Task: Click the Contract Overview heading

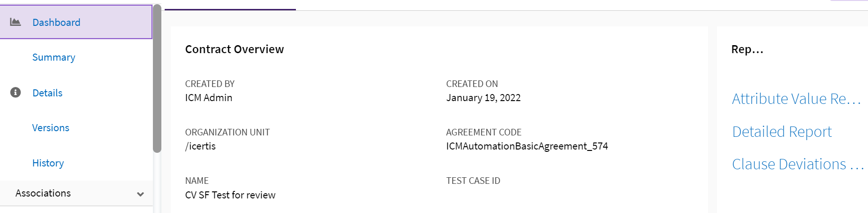Action: click(234, 49)
